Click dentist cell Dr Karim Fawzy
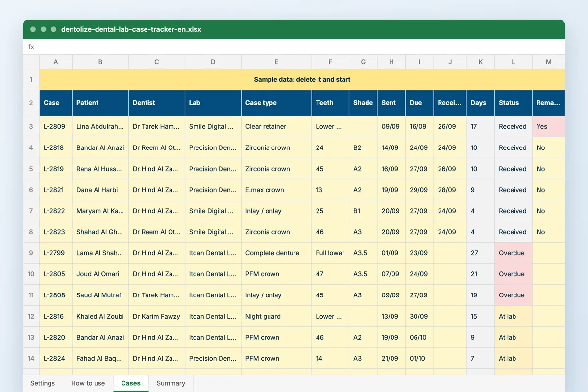Screen dimensions: 588x392 (x=157, y=316)
